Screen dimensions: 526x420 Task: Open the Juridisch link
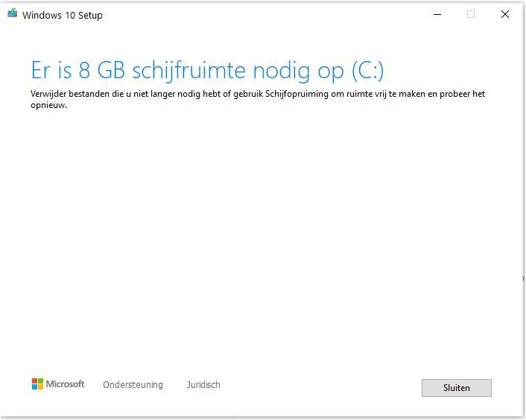203,384
